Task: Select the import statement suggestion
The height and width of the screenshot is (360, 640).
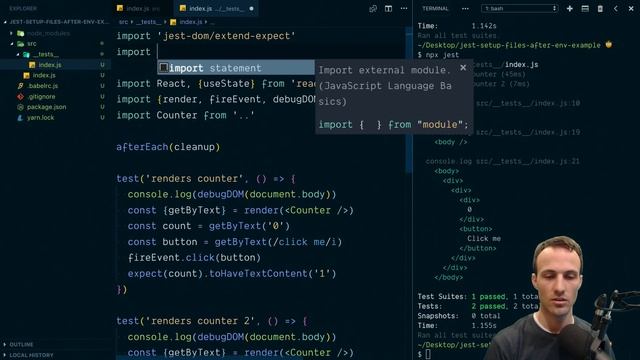Action: pos(236,68)
